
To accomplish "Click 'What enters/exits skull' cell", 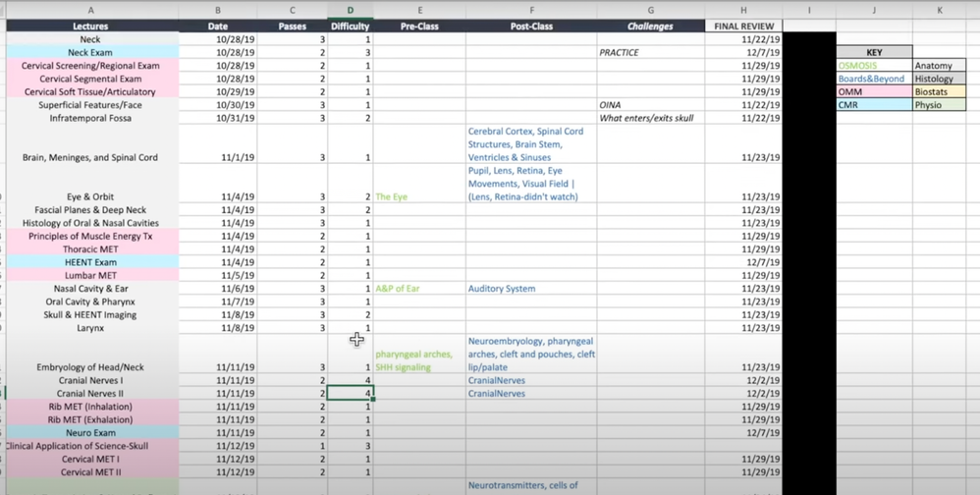I will coord(651,118).
